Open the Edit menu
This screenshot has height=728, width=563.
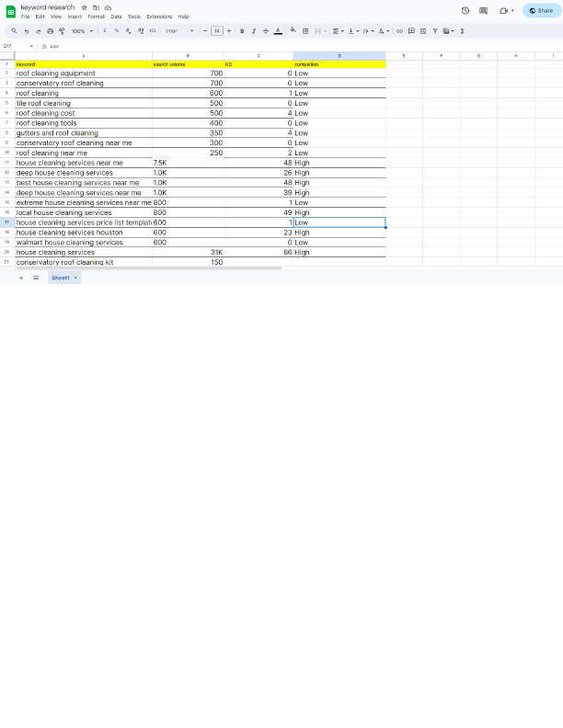[x=40, y=17]
